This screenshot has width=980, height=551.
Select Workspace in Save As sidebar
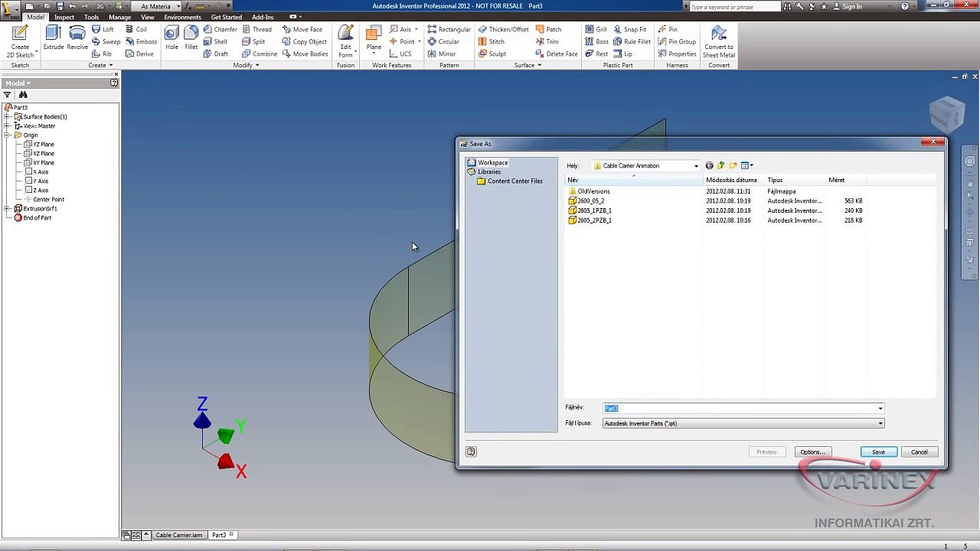[x=488, y=162]
